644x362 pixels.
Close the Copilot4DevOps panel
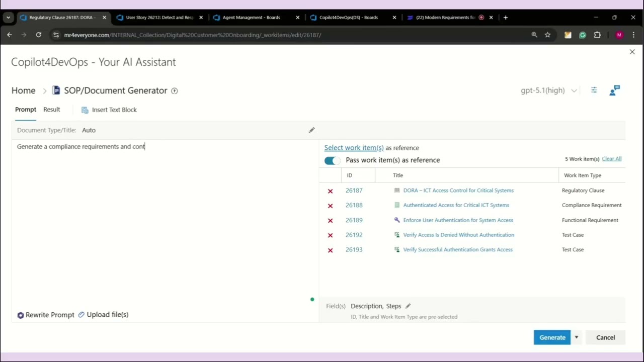[x=632, y=52]
